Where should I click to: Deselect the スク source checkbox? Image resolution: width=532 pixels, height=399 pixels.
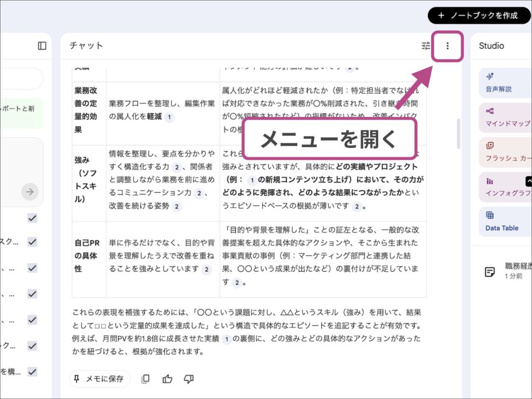pos(31,242)
